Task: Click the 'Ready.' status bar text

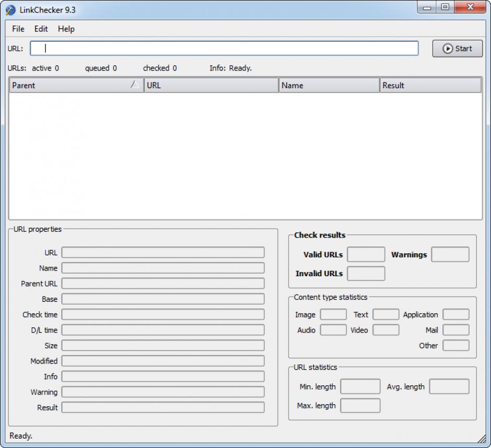Action: click(21, 436)
